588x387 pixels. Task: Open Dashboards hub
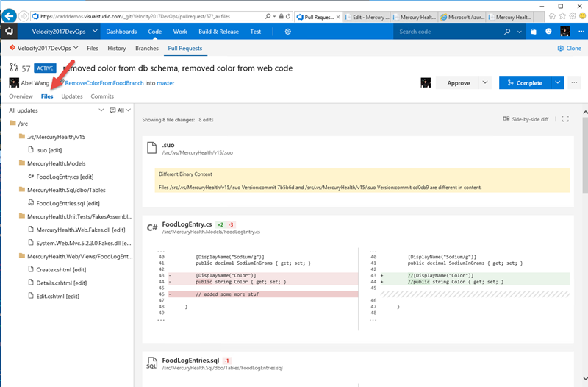[121, 32]
